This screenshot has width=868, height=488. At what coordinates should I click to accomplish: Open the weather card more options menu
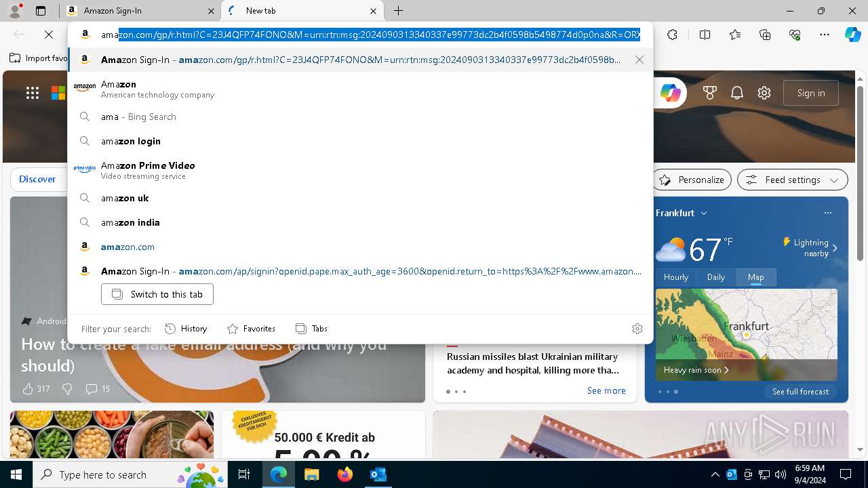click(827, 213)
